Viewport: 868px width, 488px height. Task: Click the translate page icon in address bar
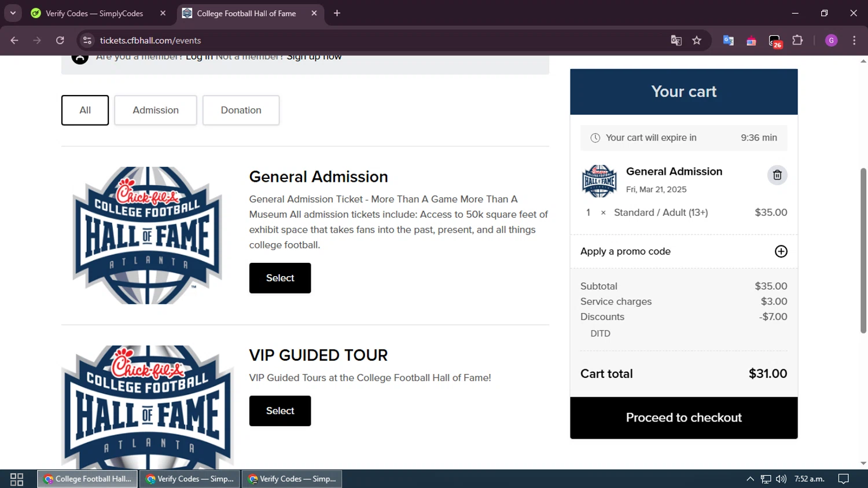(676, 41)
